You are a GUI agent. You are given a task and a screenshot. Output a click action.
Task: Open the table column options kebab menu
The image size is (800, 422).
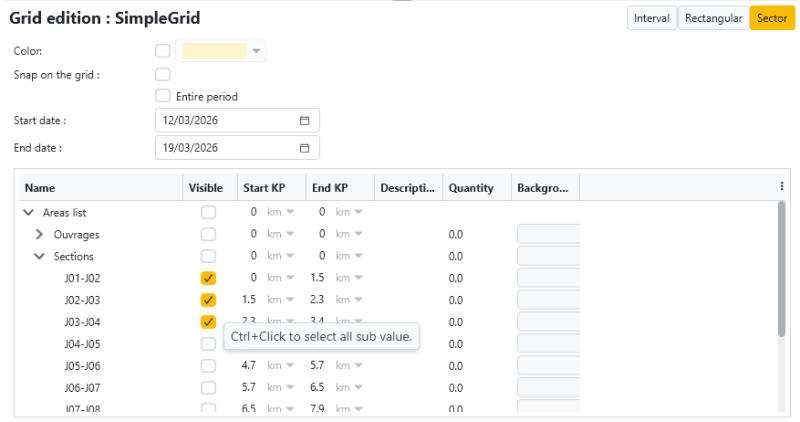point(781,187)
